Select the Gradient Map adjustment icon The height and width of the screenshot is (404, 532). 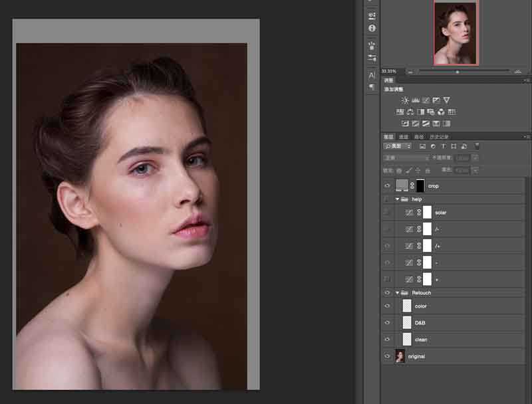coord(436,122)
